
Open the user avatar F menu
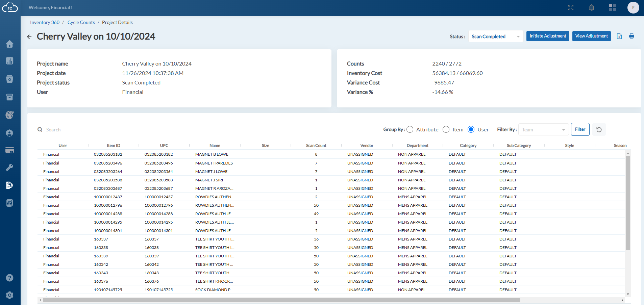tap(633, 7)
